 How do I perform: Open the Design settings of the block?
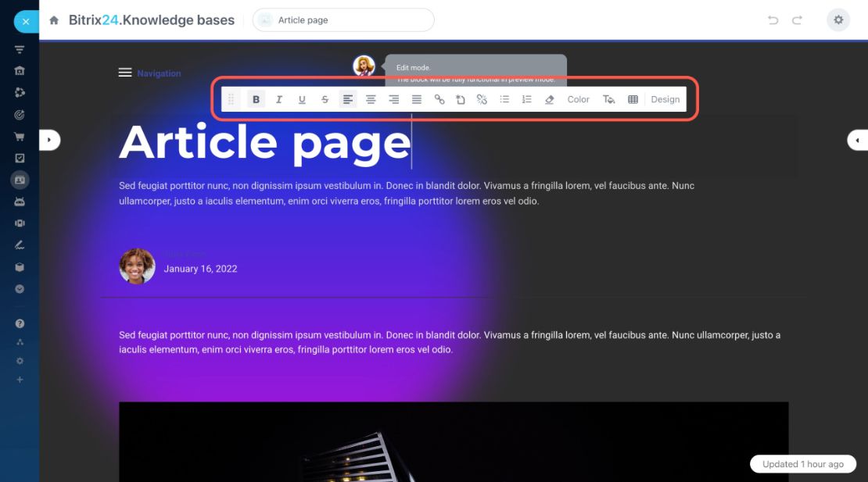pos(665,99)
